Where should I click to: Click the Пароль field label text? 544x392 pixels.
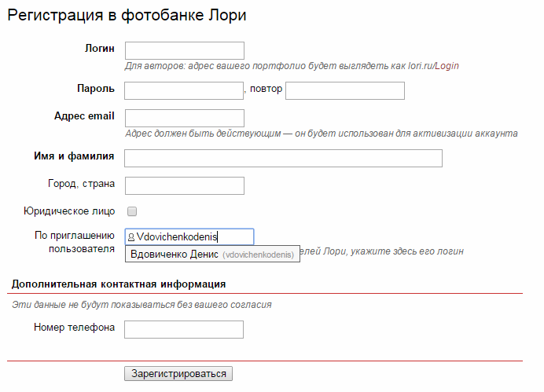(96, 88)
